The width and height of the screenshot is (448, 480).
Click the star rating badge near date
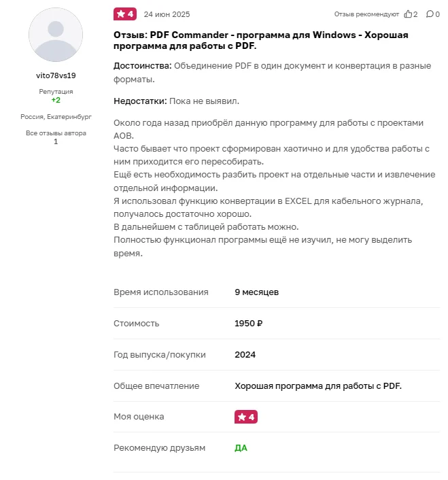pos(125,14)
